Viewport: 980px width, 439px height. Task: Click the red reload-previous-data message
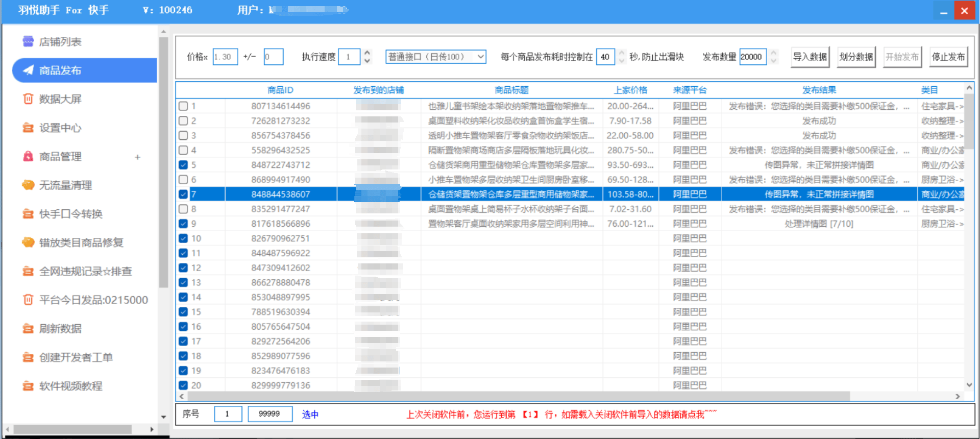pyautogui.click(x=561, y=414)
